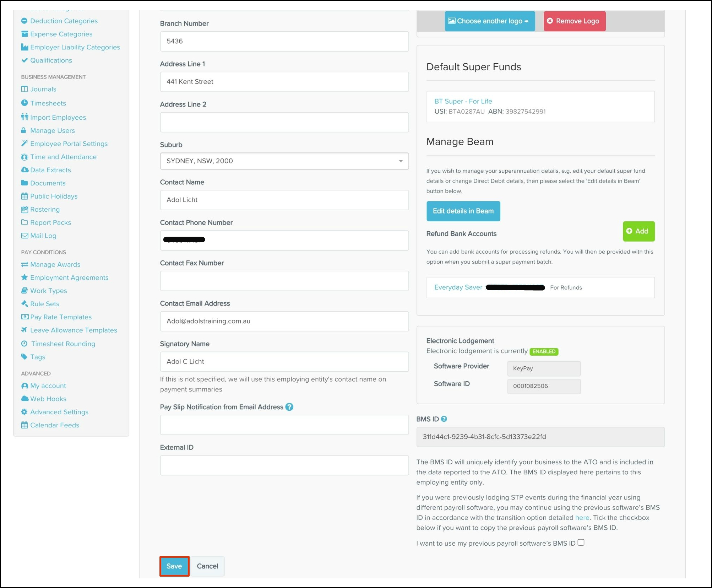
Task: Expand the Suburb dropdown arrow
Action: [401, 161]
